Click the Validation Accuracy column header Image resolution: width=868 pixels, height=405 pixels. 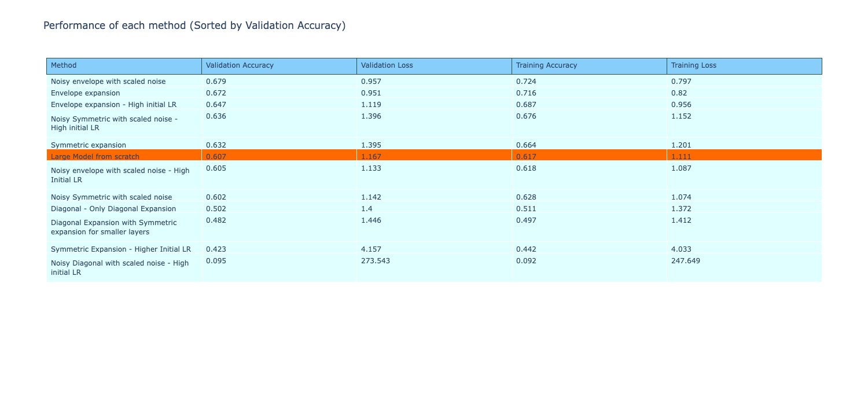point(240,65)
